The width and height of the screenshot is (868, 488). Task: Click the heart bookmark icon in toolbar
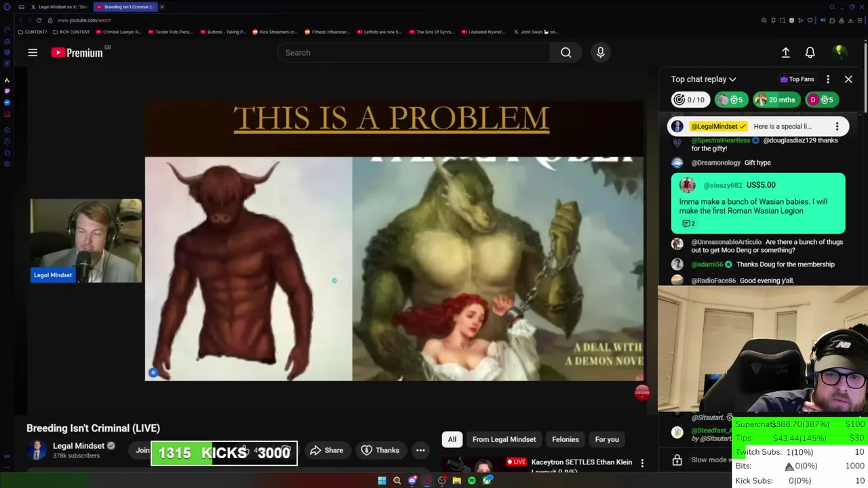808,20
